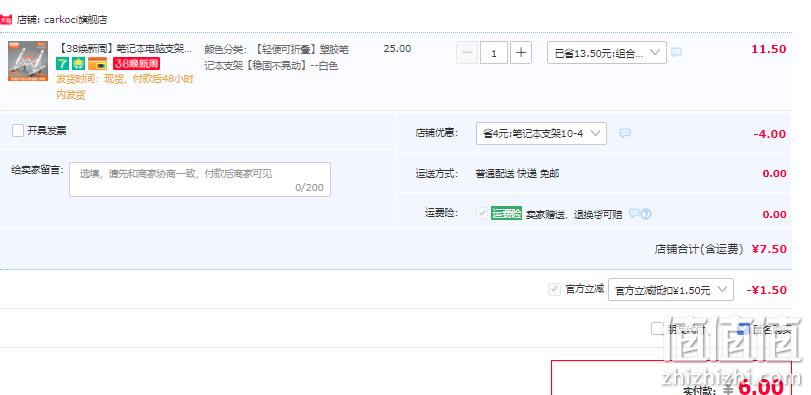This screenshot has width=811, height=395.
Task: Click the seller message text box
Action: [200, 179]
